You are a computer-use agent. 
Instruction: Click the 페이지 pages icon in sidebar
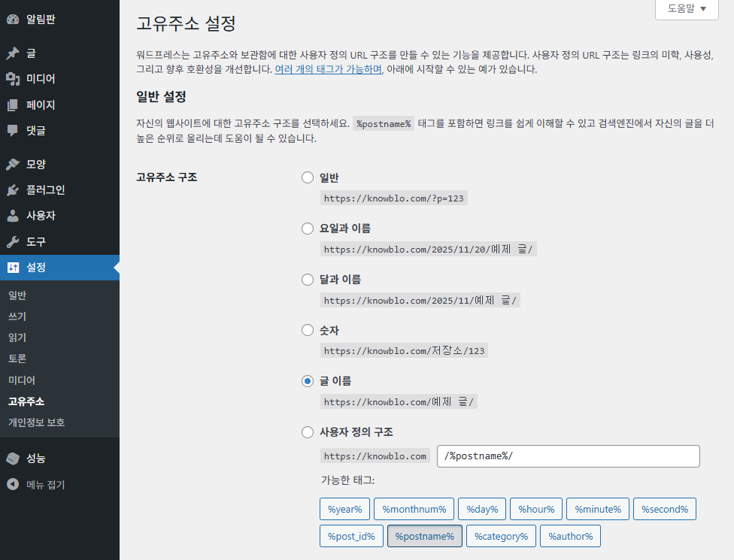coord(13,105)
